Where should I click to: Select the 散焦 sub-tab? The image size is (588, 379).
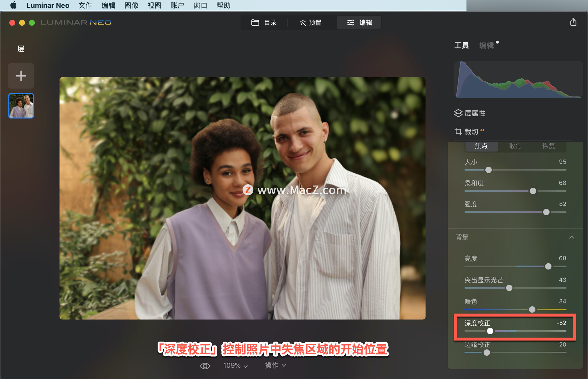(515, 146)
